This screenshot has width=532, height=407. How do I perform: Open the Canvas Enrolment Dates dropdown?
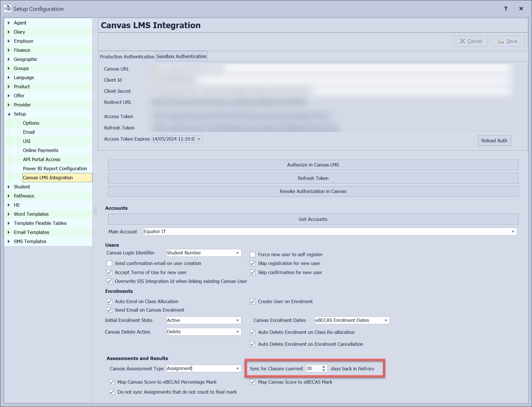[386, 320]
